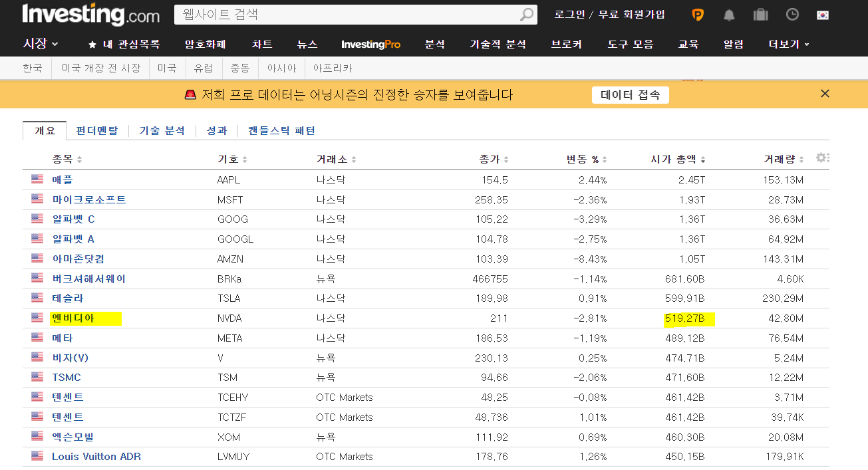The width and height of the screenshot is (868, 470).
Task: Open table column settings gear icon
Action: (823, 158)
